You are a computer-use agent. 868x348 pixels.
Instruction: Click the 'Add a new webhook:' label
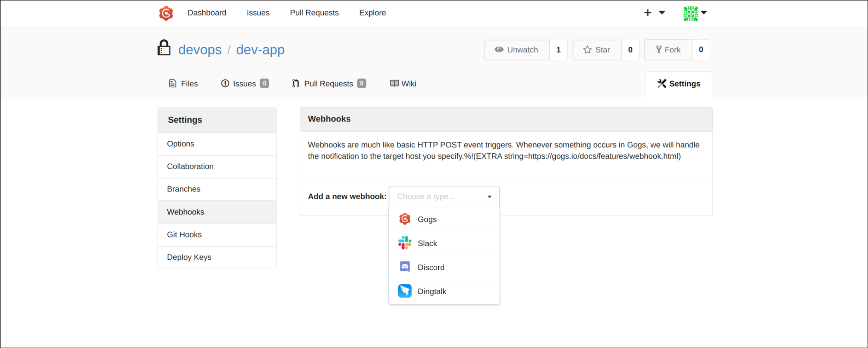[347, 196]
